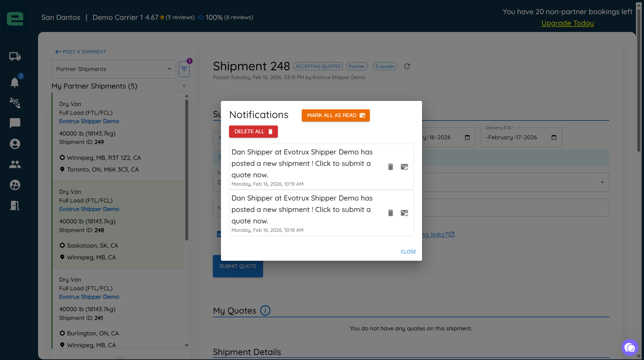This screenshot has width=644, height=360.
Task: Refresh Shipment 248 with the reload icon
Action: (x=407, y=66)
